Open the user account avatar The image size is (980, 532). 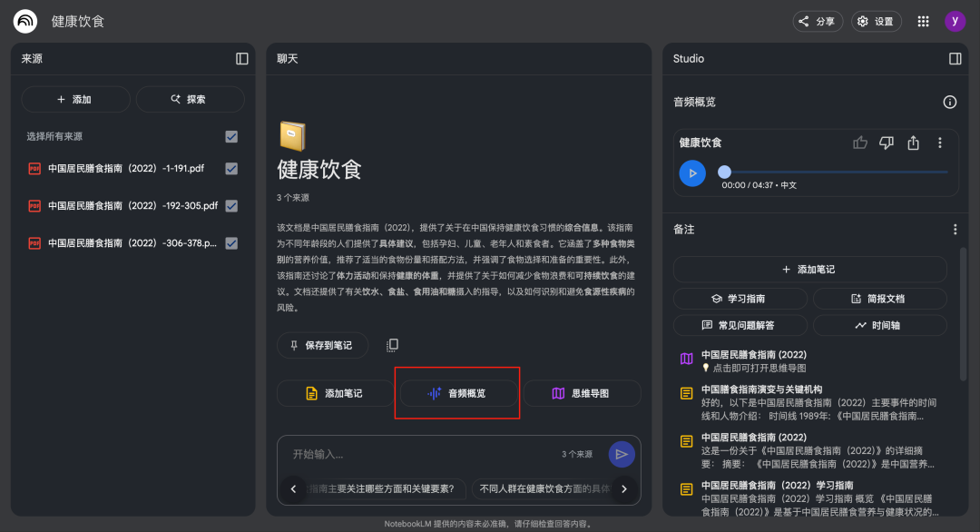[x=955, y=21]
